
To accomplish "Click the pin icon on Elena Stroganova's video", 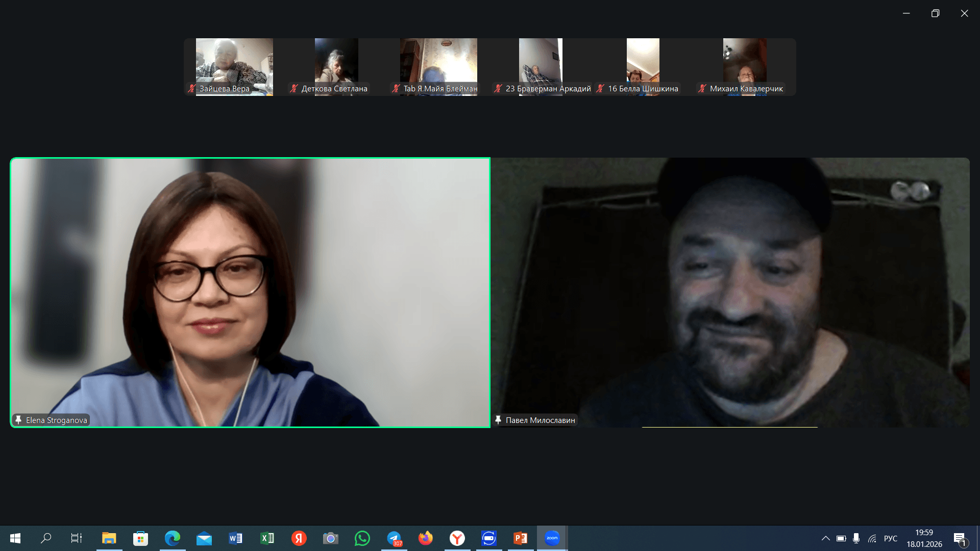I will point(18,420).
